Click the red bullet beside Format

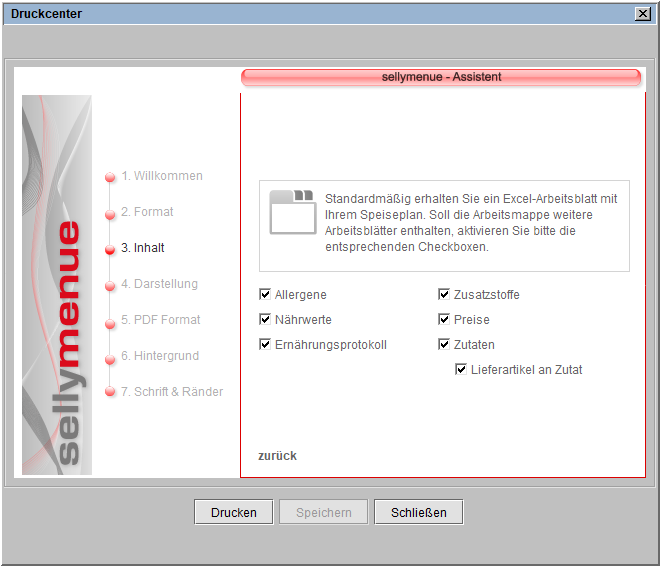coord(110,215)
